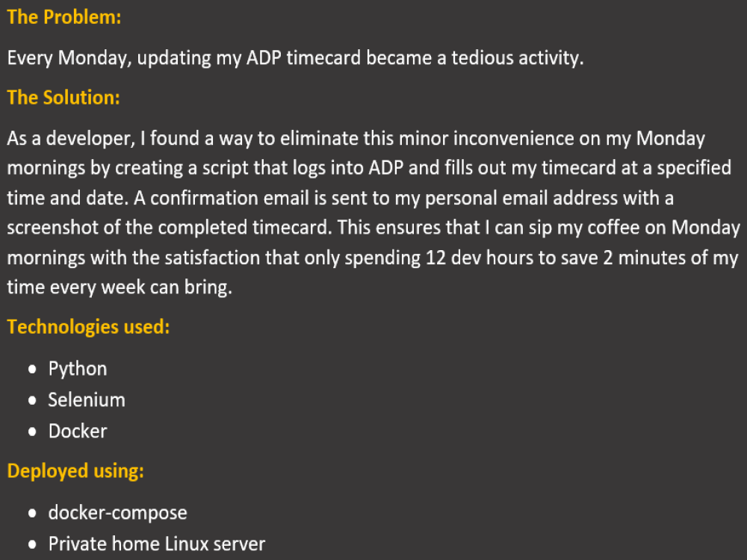The image size is (747, 560).
Task: Click the bullet dot before Python
Action: coord(32,369)
